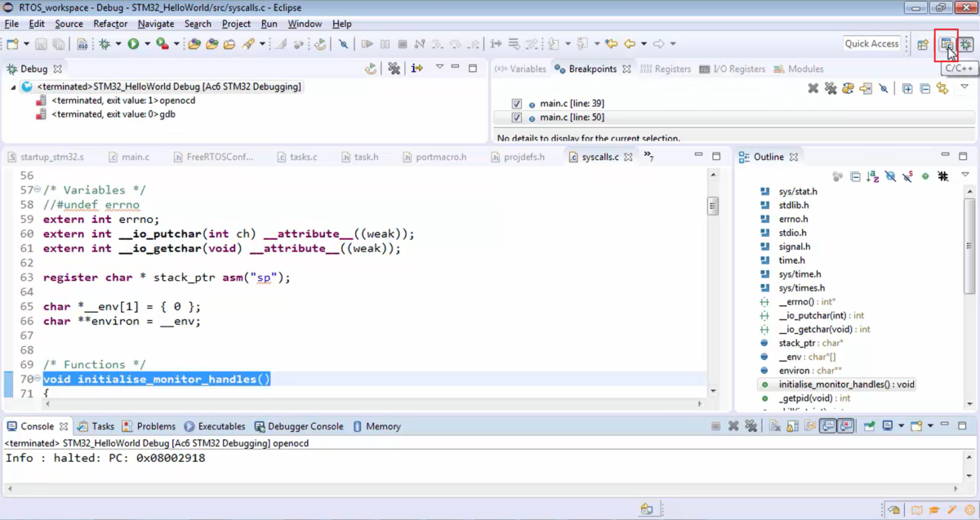
Task: Switch to the C/C++ perspective icon
Action: click(947, 45)
